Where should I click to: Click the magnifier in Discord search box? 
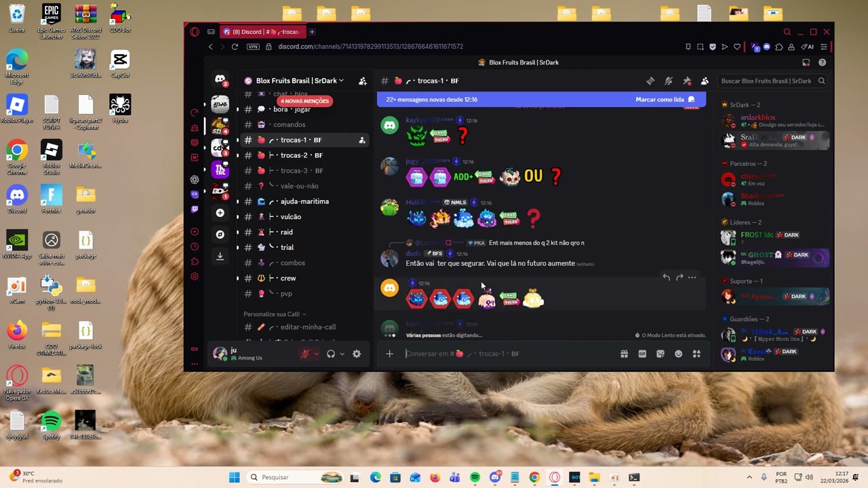821,81
